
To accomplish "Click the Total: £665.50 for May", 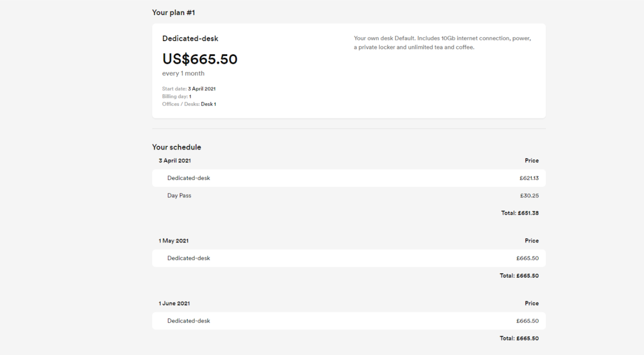I will 519,276.
